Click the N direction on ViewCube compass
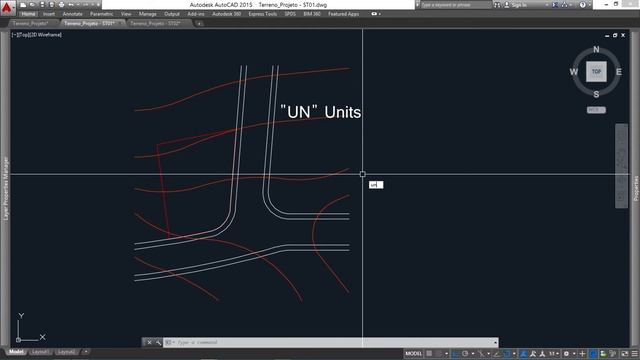Image resolution: width=640 pixels, height=360 pixels. (596, 49)
